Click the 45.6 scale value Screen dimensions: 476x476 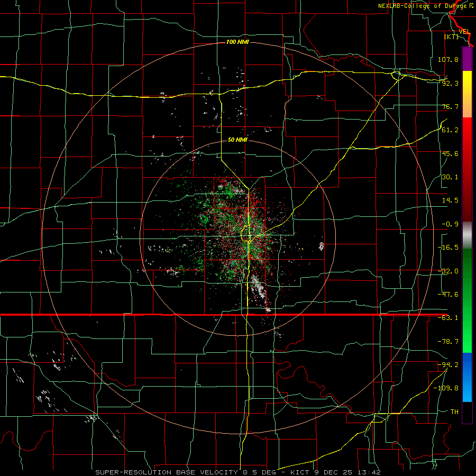coord(450,153)
